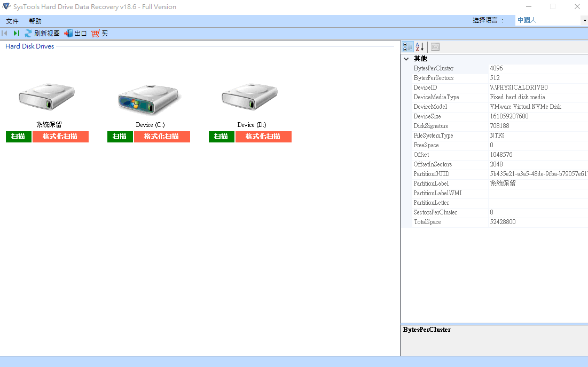Click the refresh view icon
Image resolution: width=588 pixels, height=367 pixels.
pos(28,33)
